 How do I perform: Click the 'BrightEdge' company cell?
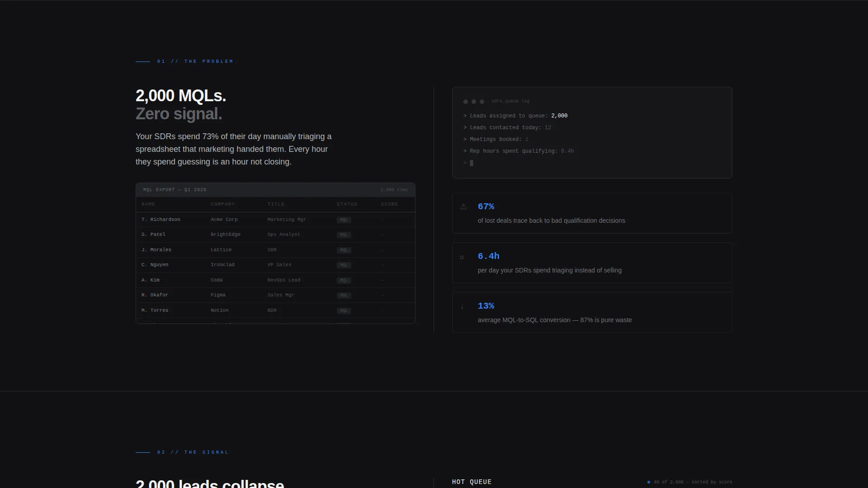point(226,235)
